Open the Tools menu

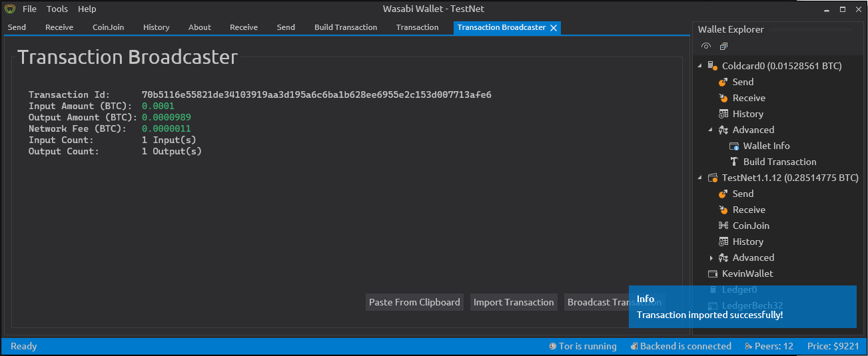[x=57, y=9]
